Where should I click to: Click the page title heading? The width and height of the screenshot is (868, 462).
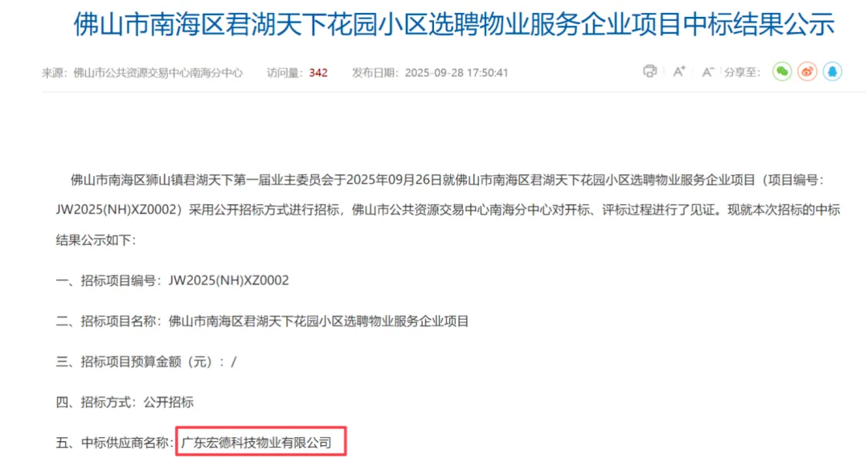[x=453, y=24]
